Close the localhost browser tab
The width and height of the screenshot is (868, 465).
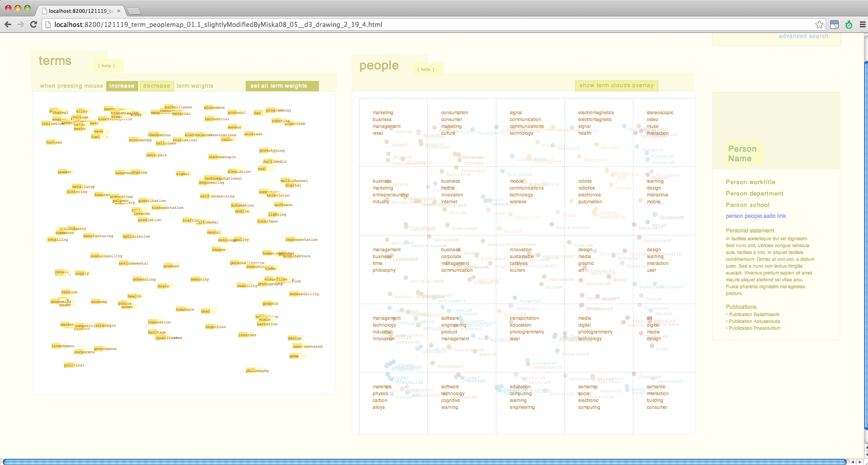[x=119, y=11]
